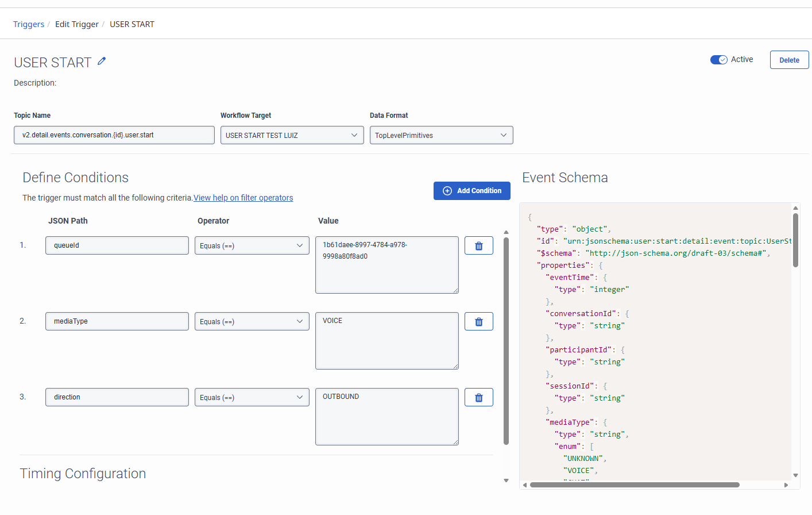Click the up arrow of conditions scrollbar
Viewport: 812px width, 515px height.
[x=506, y=232]
